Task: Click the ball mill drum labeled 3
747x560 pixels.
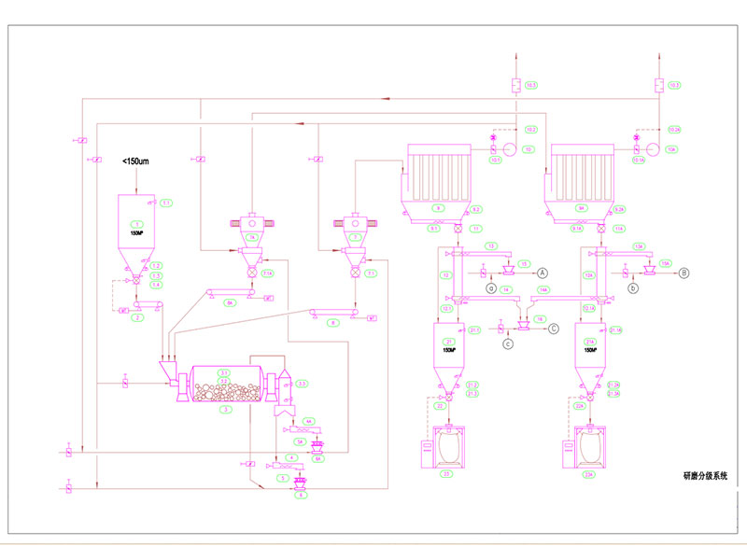Action: point(222,385)
